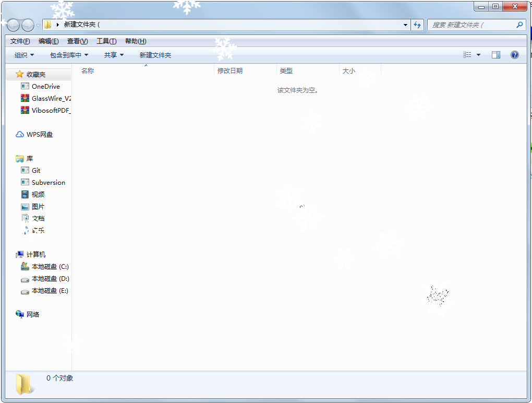
Task: Click the breadcrumb arrow in address bar
Action: click(58, 25)
